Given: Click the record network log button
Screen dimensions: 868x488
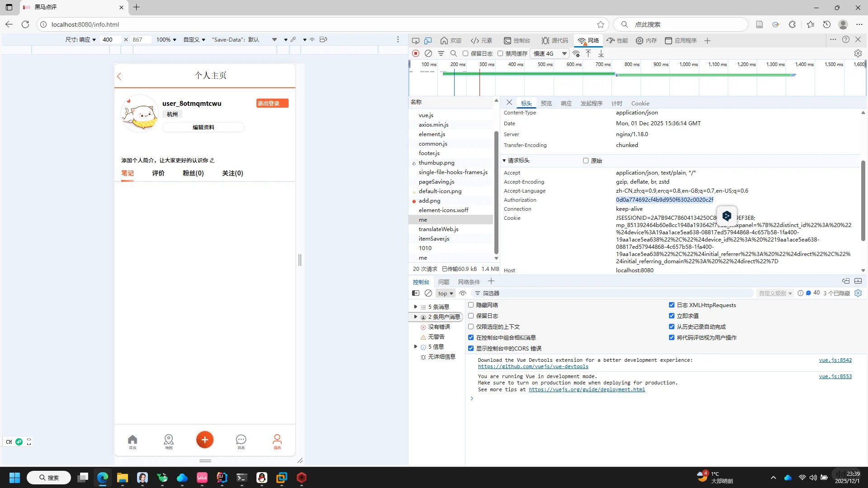Looking at the screenshot, I should [416, 53].
